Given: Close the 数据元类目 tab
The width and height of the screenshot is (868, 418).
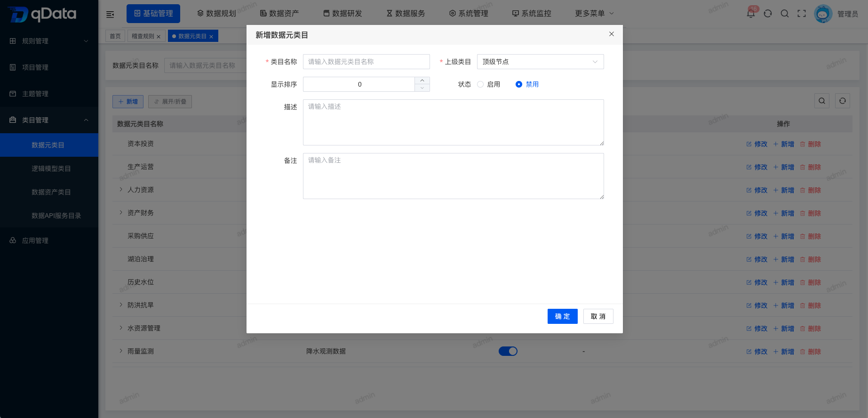Looking at the screenshot, I should (211, 37).
